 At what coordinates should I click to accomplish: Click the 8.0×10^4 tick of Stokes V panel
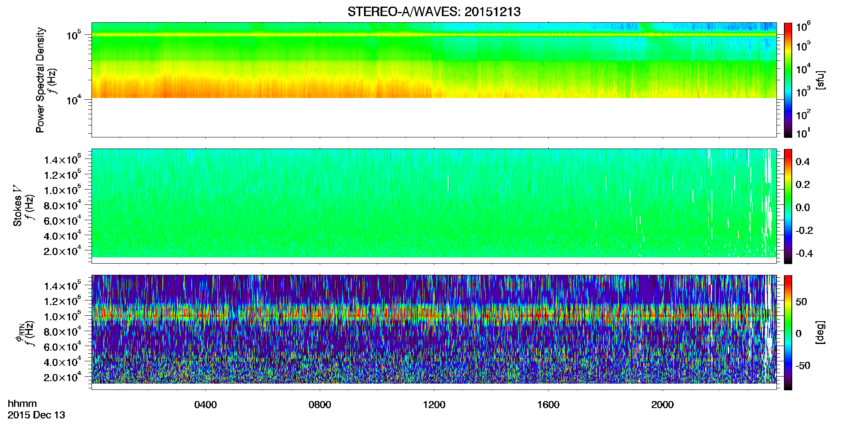[63, 205]
